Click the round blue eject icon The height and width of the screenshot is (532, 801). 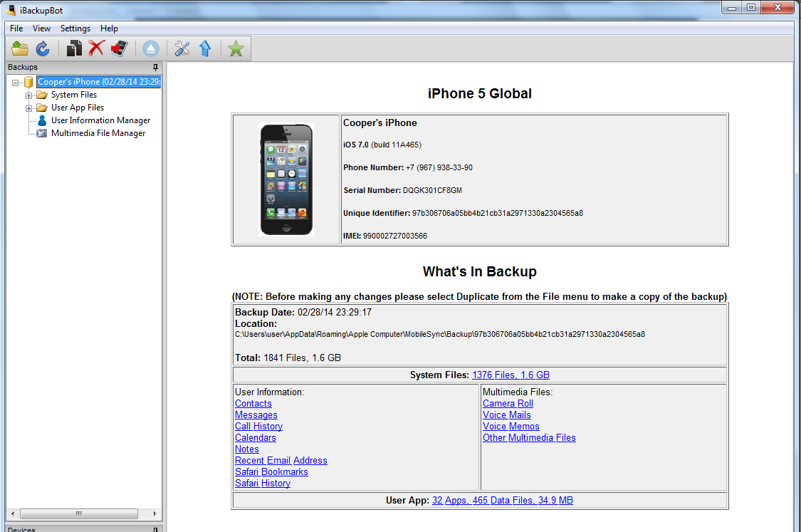151,48
